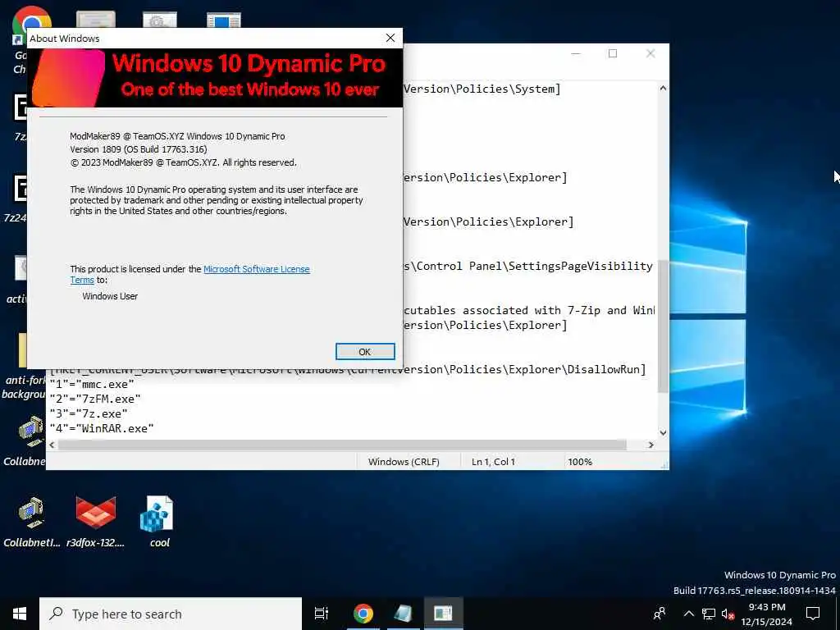Click the Version 1809 OS Build text

(138, 149)
